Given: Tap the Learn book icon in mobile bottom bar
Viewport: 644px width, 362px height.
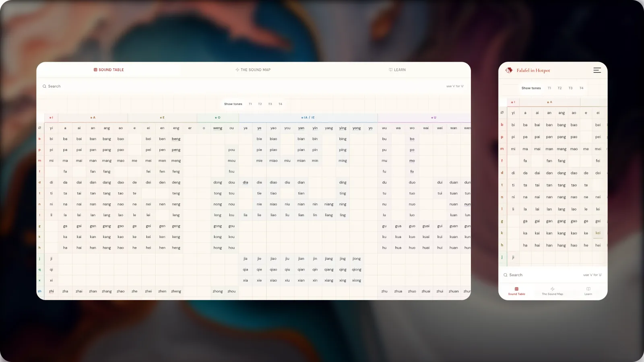Looking at the screenshot, I should 588,289.
